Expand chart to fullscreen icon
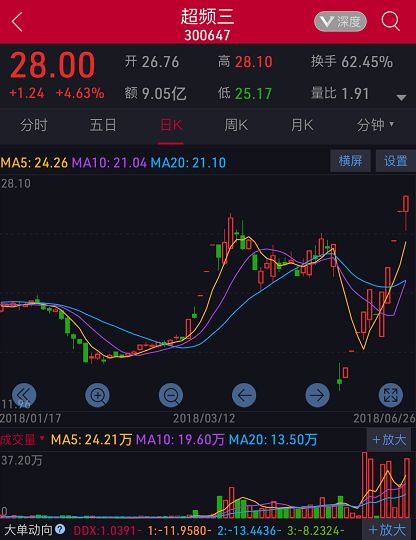The height and width of the screenshot is (540, 416). [x=391, y=395]
